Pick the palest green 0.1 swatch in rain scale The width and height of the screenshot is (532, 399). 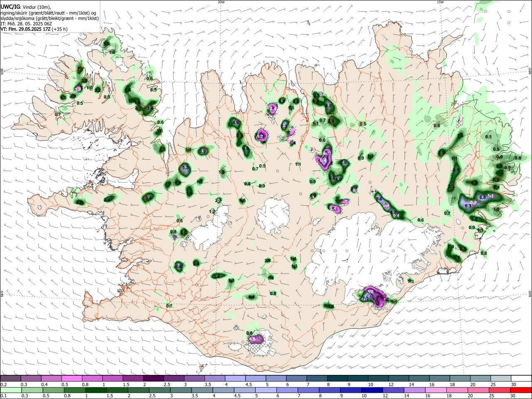(x=10, y=390)
